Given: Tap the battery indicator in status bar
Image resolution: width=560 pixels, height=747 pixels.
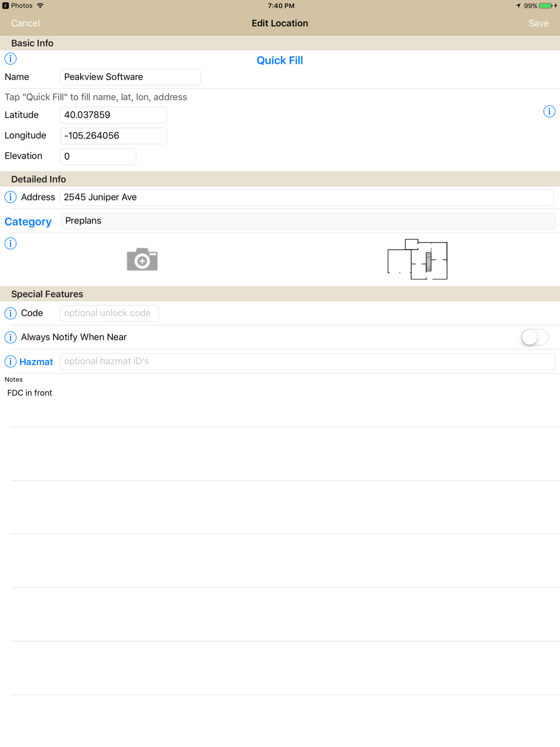Looking at the screenshot, I should click(x=546, y=6).
